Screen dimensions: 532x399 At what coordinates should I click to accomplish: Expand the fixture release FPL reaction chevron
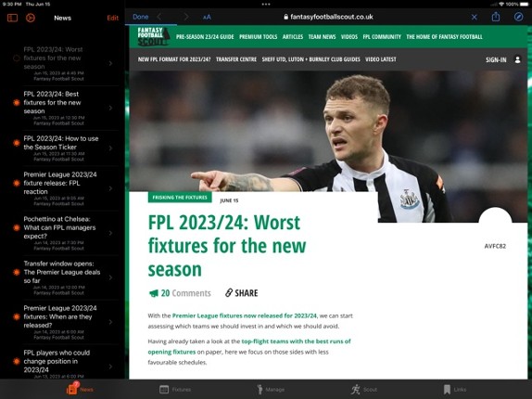tap(110, 188)
